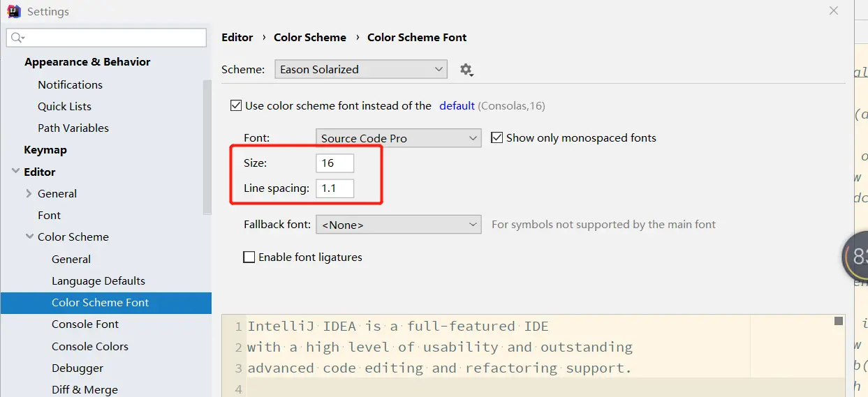Select Console Font in sidebar
Screen dimensions: 868x397
tap(85, 324)
